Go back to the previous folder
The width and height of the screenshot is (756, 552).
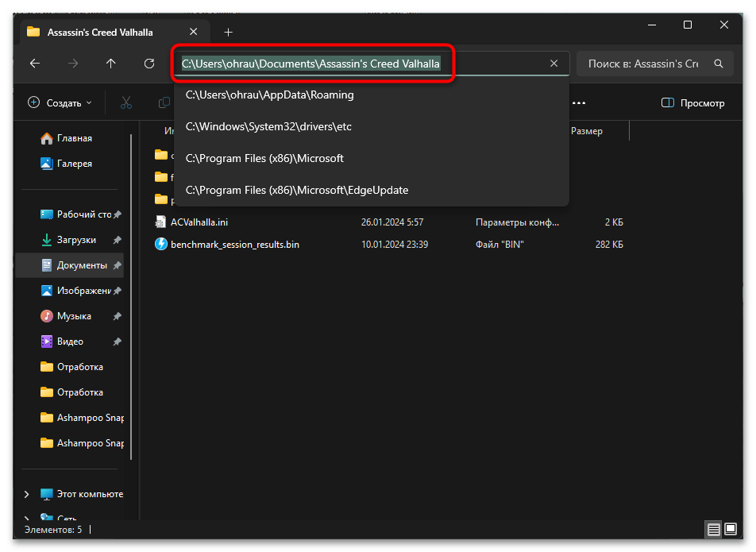(x=35, y=64)
